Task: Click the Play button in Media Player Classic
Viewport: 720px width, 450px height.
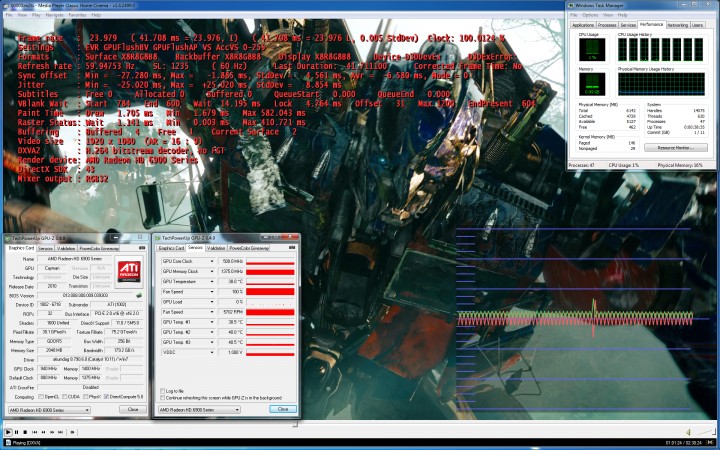Action: (x=8, y=432)
